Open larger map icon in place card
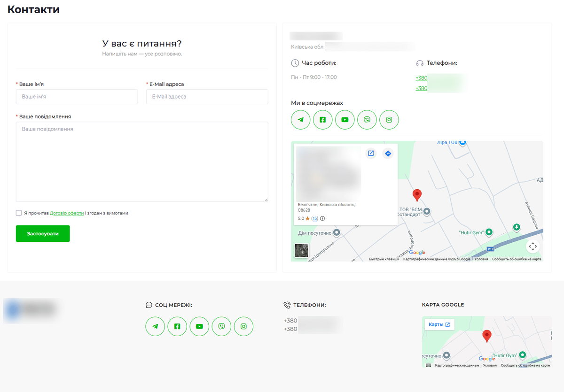 point(371,154)
